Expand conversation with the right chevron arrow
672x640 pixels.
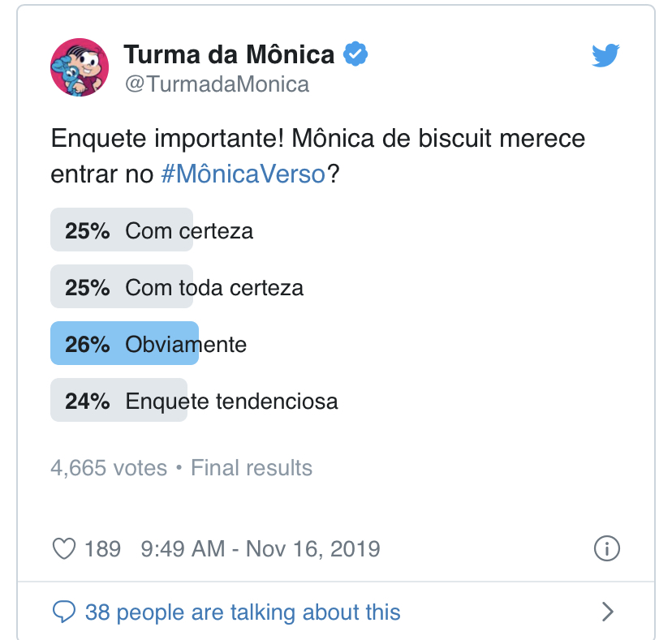tap(608, 612)
